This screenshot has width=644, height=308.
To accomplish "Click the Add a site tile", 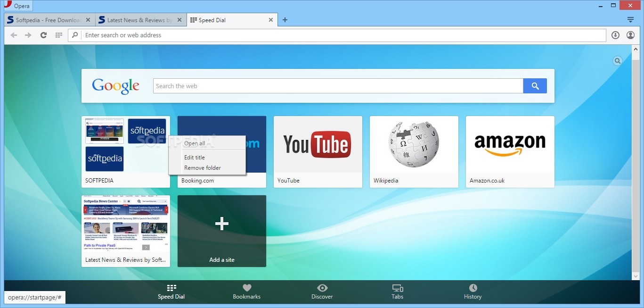I will 222,231.
